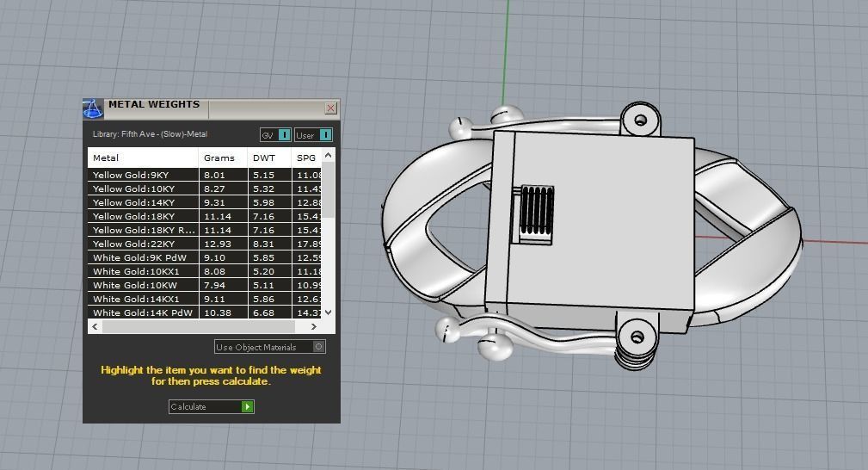Click the 12.93 grams value
868x470 pixels.
(218, 244)
